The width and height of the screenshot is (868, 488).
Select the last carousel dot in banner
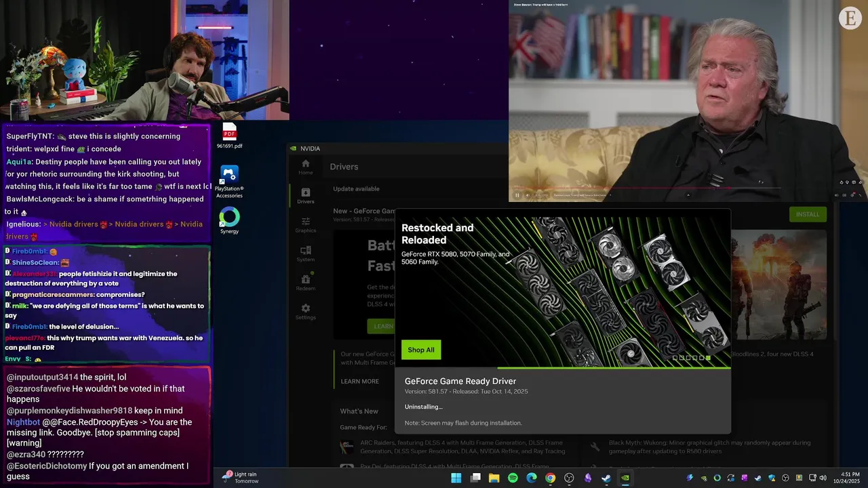coord(708,358)
